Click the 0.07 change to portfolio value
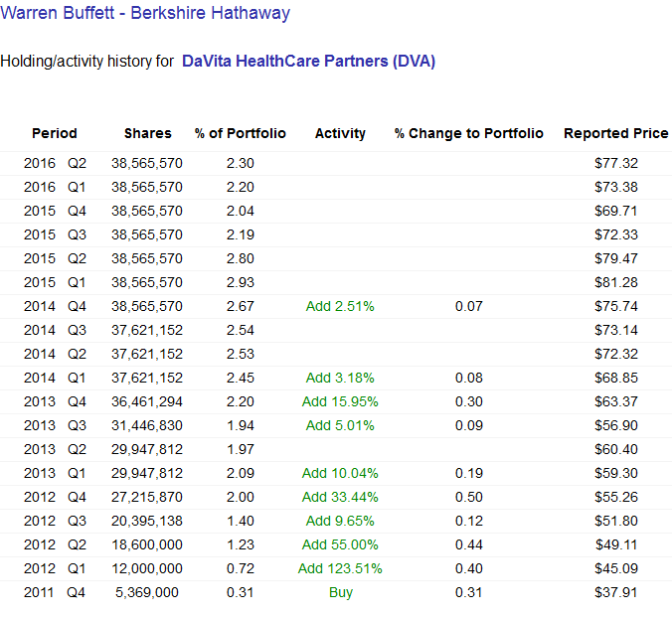The height and width of the screenshot is (618, 672). tap(469, 307)
